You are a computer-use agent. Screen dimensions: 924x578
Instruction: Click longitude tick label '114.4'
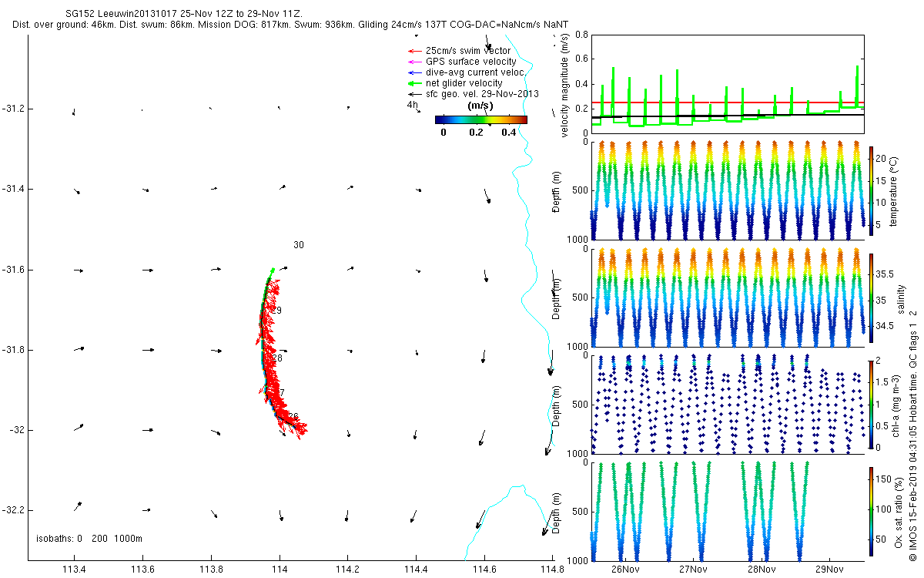click(x=416, y=570)
